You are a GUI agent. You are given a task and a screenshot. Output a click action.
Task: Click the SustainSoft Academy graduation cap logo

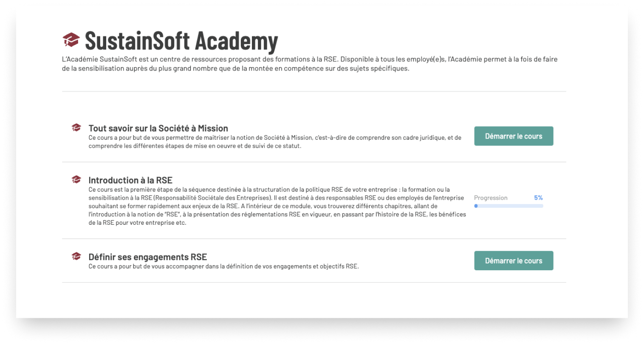(x=71, y=40)
